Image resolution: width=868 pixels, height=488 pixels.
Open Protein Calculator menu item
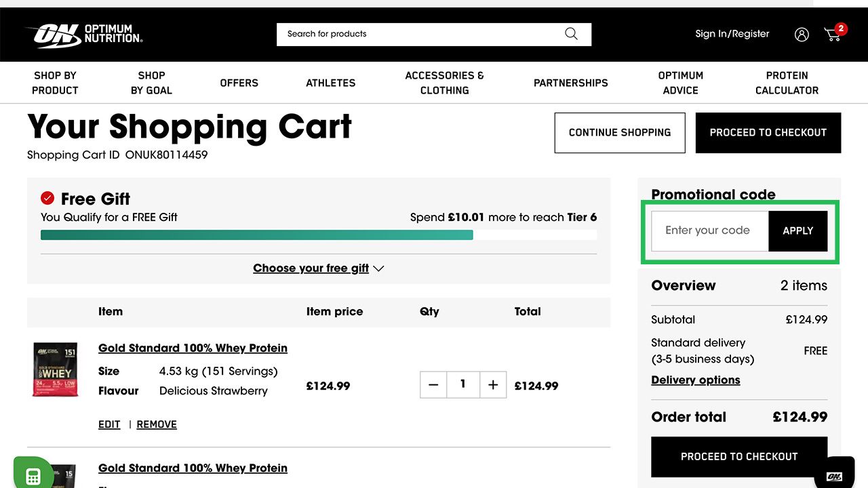[x=787, y=83]
